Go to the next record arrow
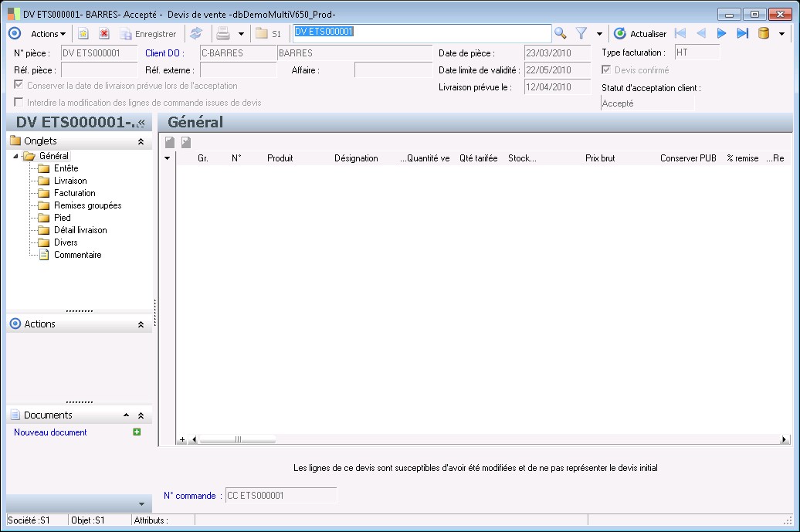 (722, 33)
